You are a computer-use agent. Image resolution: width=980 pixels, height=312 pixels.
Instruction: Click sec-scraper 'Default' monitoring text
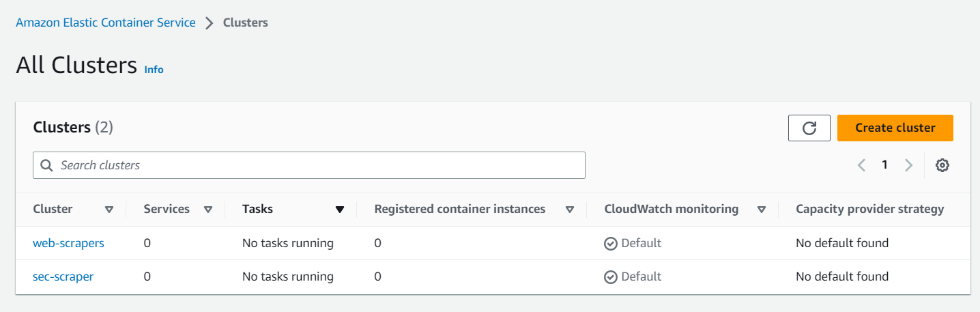click(641, 276)
